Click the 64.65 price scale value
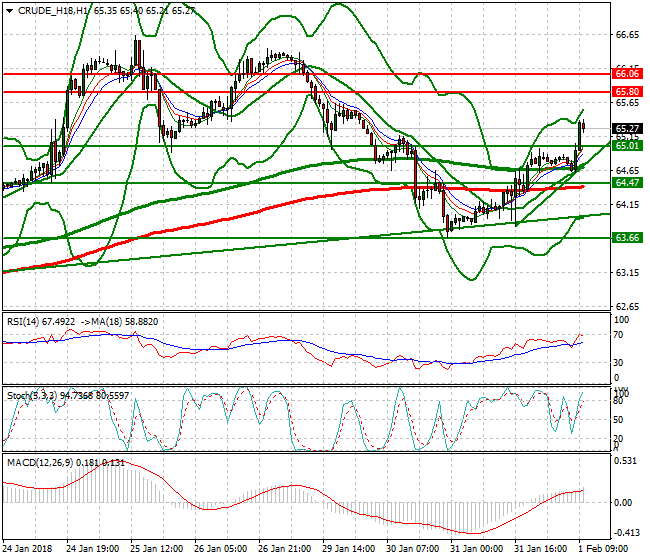The width and height of the screenshot is (650, 560). click(x=627, y=171)
